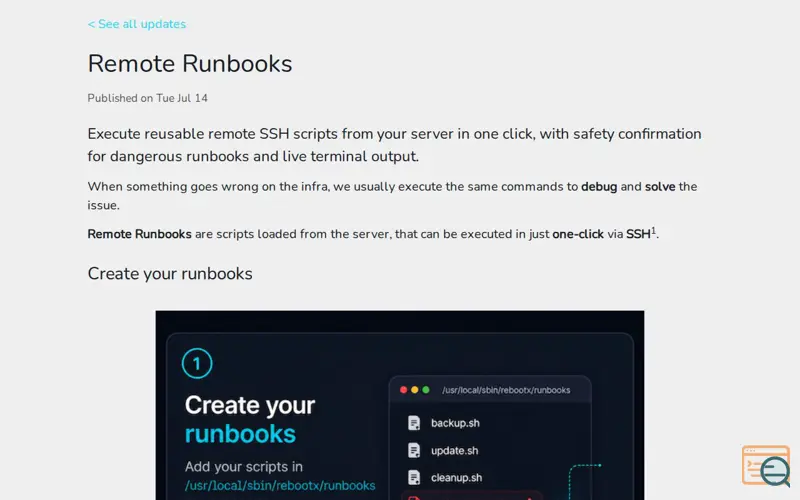The width and height of the screenshot is (800, 500).
Task: Click the cyan /usr/local/sbin/rebootx/runbooks path text
Action: (x=280, y=485)
